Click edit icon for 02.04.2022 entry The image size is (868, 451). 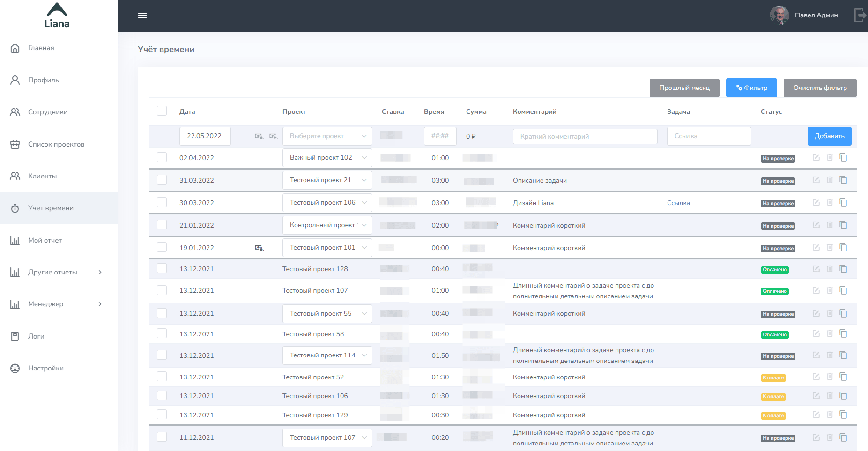(816, 158)
